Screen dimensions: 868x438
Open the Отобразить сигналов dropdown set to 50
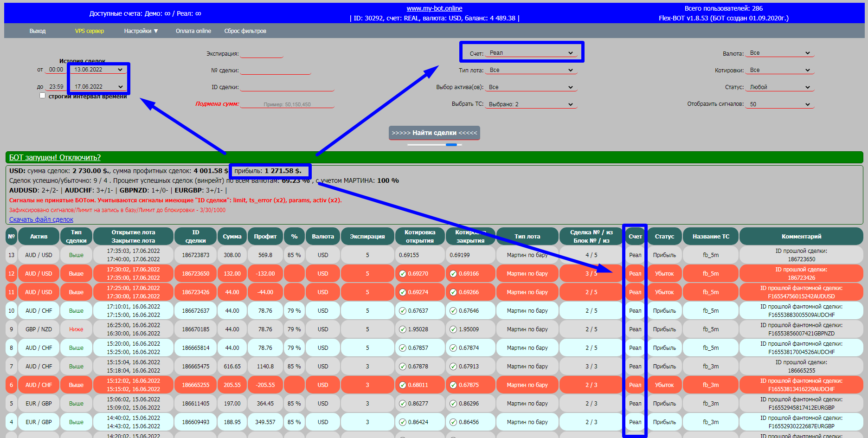pos(780,104)
